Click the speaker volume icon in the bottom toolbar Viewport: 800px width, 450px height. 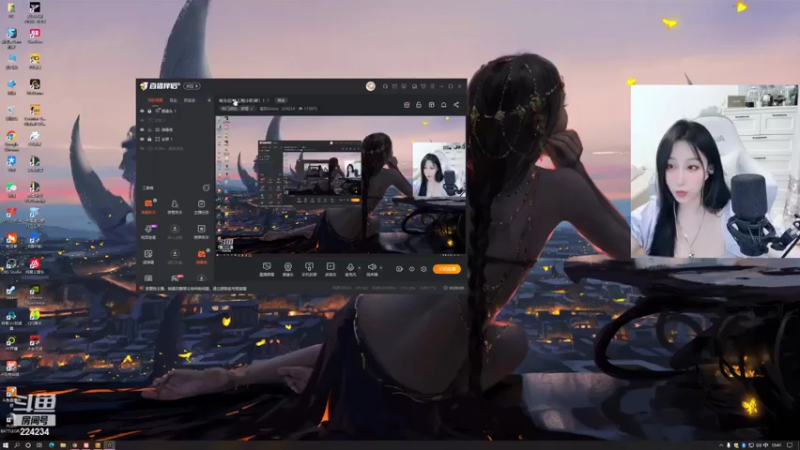(372, 269)
